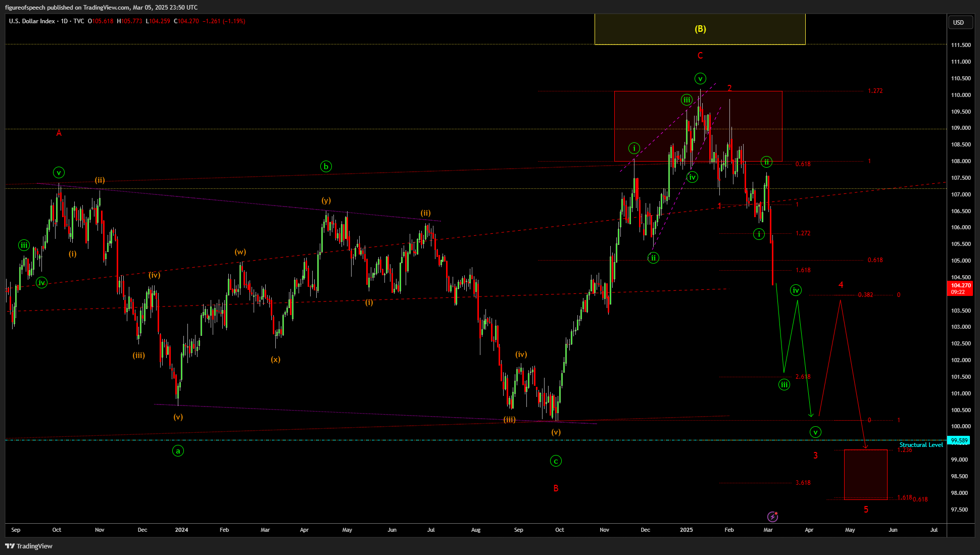Click the change value −1.261 (−1.19%)

(x=224, y=21)
